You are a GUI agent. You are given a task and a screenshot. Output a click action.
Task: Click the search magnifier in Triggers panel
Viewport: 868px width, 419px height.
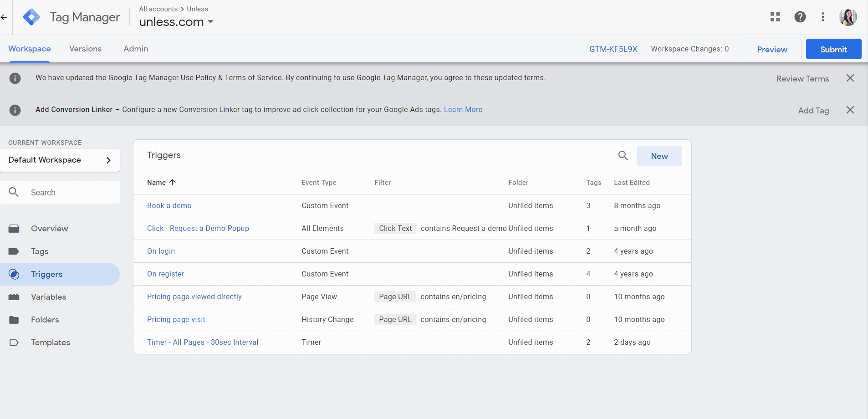pos(623,156)
